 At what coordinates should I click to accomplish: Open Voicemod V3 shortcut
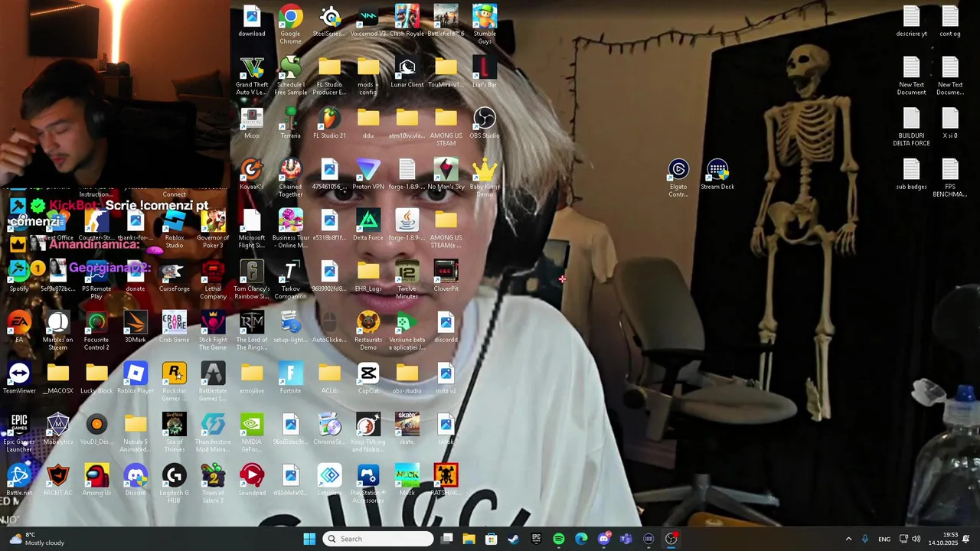tap(368, 21)
